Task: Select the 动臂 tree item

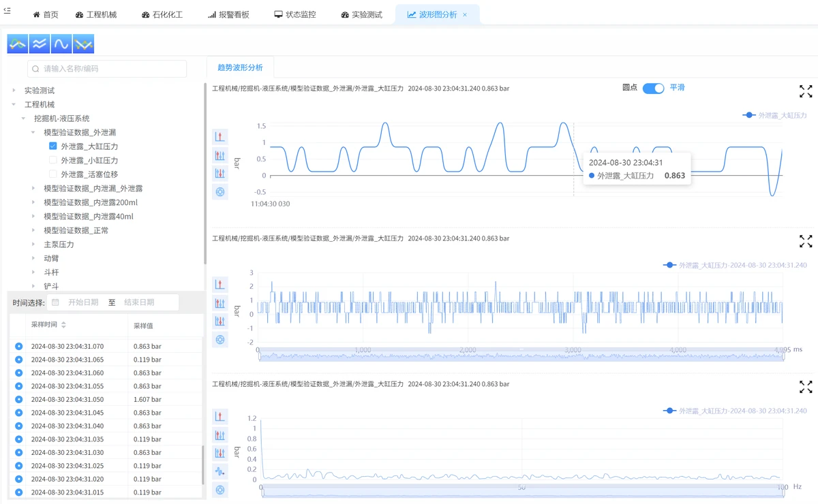Action: point(51,258)
